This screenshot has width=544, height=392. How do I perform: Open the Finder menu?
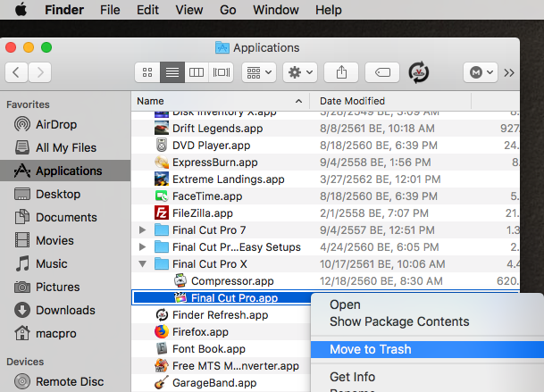(x=64, y=10)
